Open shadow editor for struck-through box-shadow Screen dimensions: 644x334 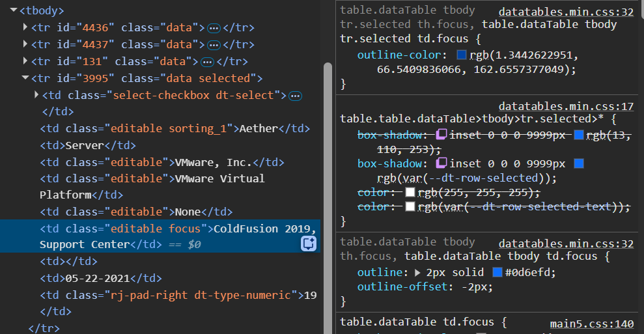click(441, 135)
